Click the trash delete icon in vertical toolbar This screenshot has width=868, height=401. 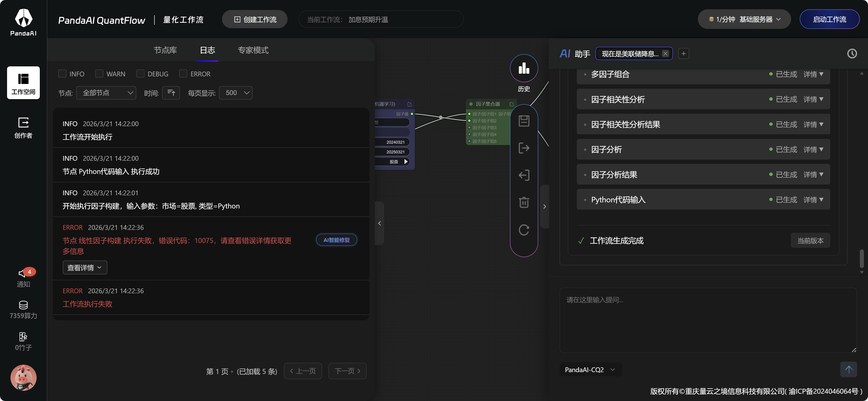point(524,202)
